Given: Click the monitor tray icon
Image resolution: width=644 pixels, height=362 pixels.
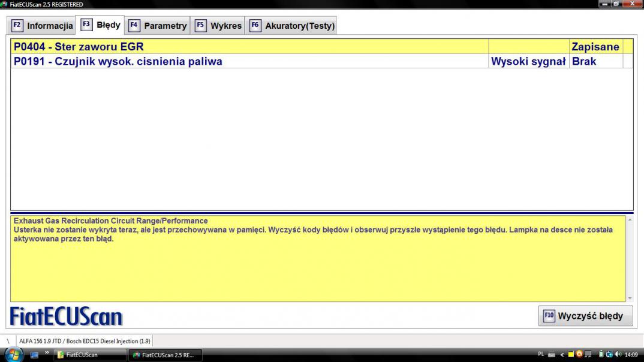Looking at the screenshot, I should pyautogui.click(x=588, y=354).
